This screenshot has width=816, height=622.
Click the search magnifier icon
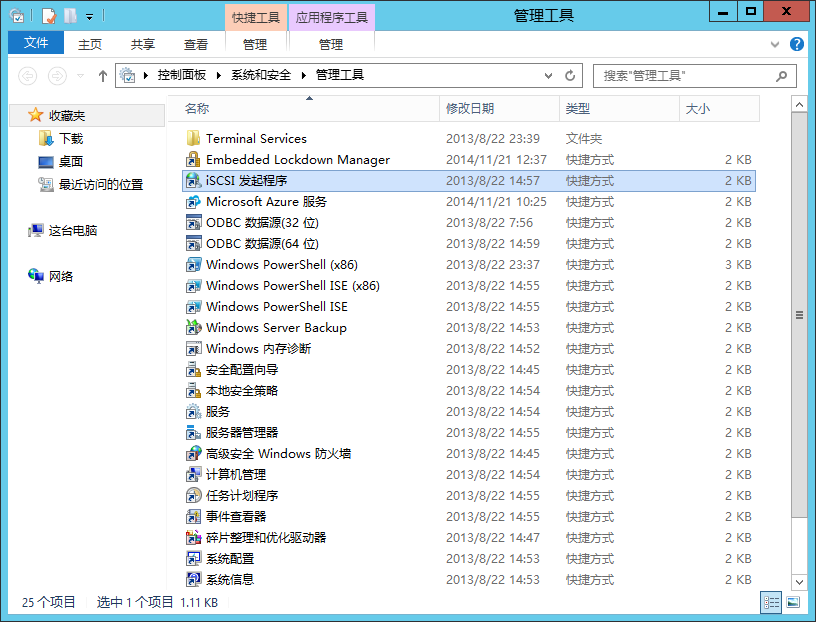coord(781,76)
